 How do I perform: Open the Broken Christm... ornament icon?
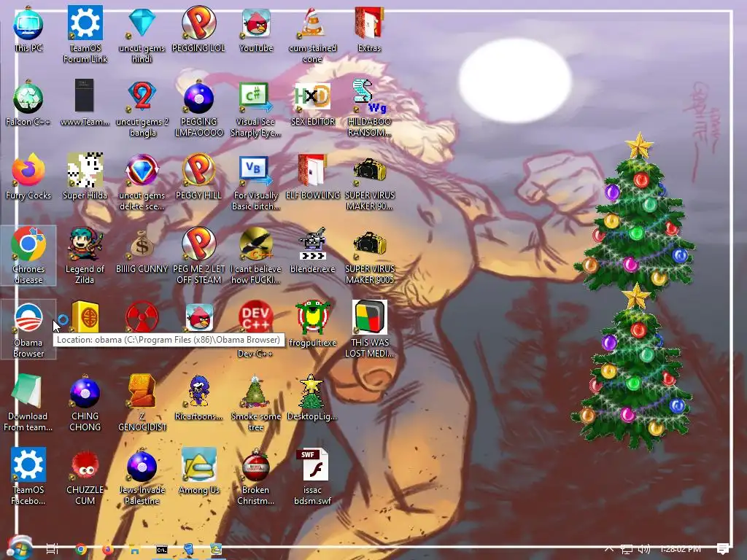[255, 476]
